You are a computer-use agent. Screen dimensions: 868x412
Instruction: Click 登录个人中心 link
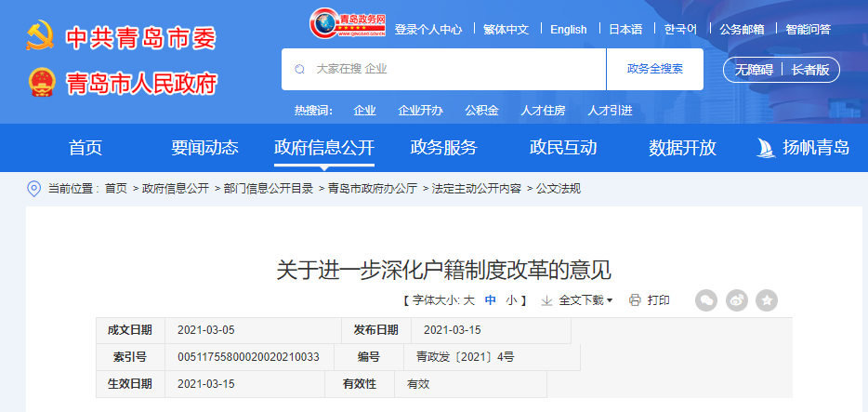[427, 30]
